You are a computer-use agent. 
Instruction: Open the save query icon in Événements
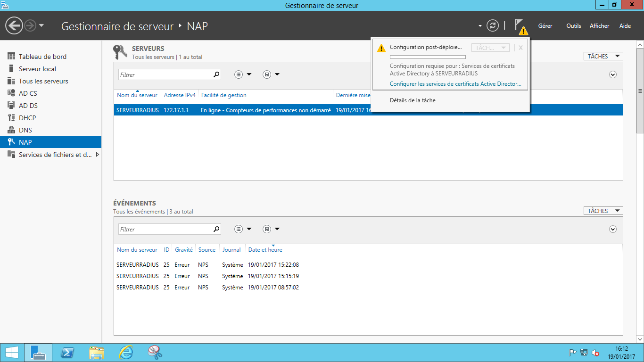(267, 229)
